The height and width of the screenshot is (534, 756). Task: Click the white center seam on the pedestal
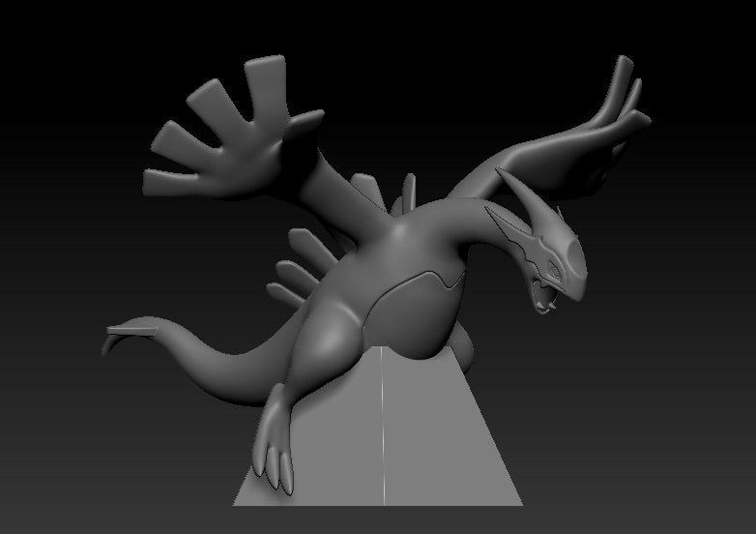click(x=384, y=435)
